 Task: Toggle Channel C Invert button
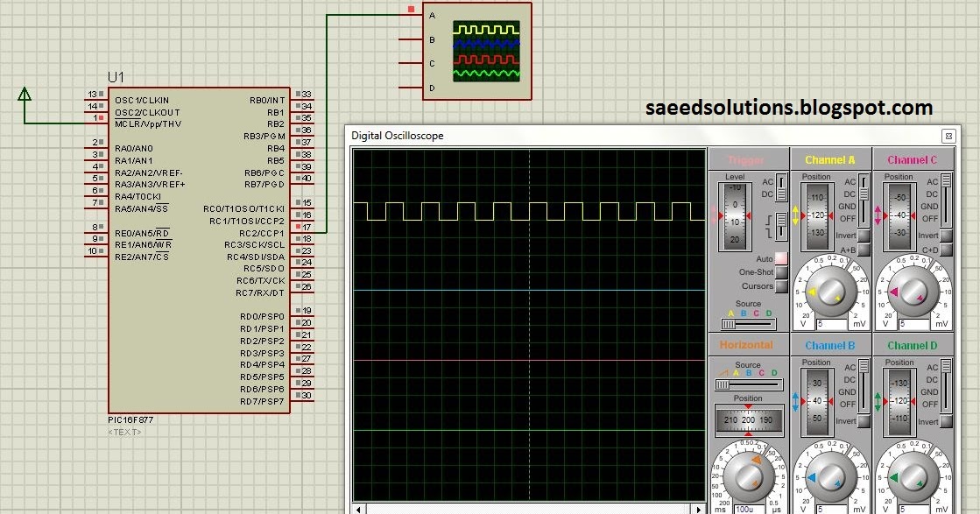point(946,236)
